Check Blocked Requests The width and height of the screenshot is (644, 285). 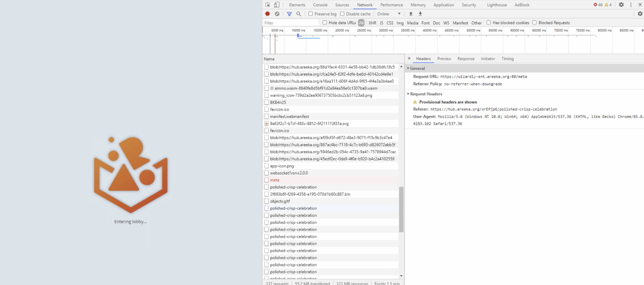pos(534,23)
